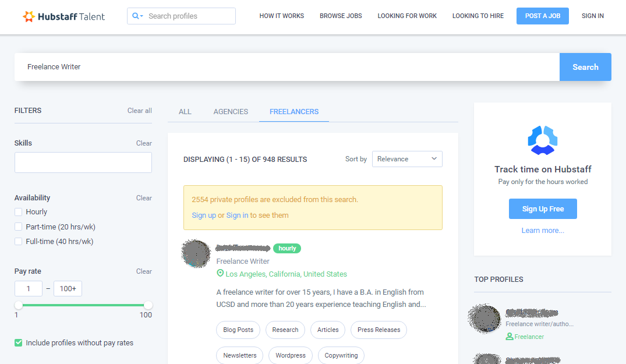Click the green pay rate slider track
Viewport: 626px width, 364px height.
click(x=83, y=305)
